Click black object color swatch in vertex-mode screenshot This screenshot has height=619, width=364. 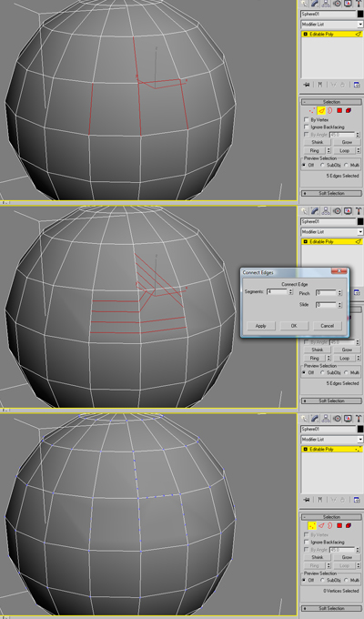pos(360,429)
